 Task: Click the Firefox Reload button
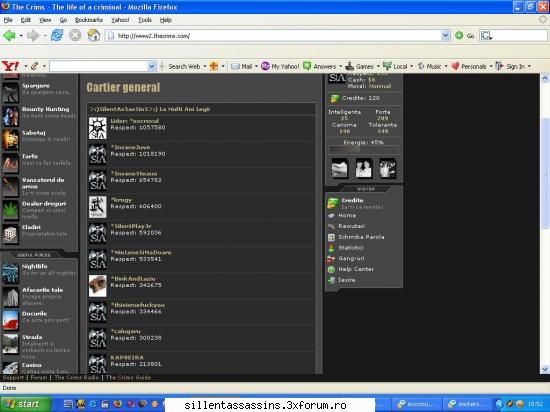coord(57,35)
